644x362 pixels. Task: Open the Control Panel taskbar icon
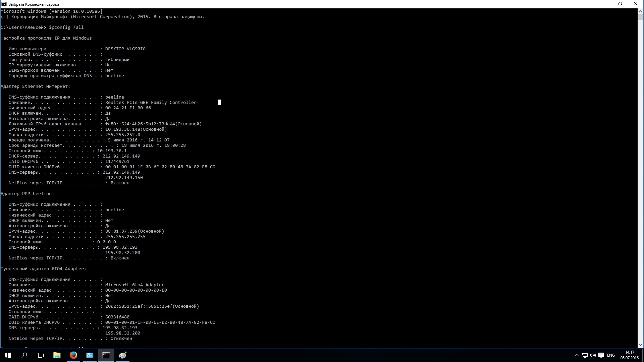coord(90,355)
